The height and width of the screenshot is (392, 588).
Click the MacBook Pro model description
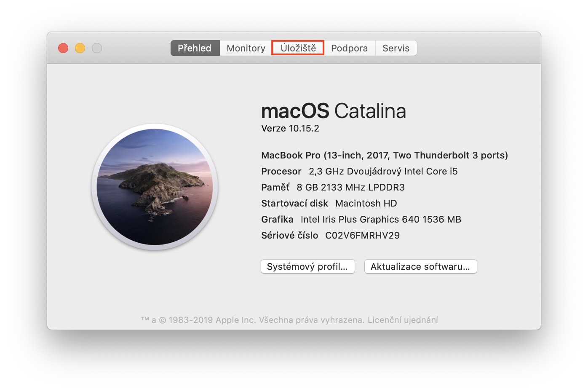[x=384, y=155]
